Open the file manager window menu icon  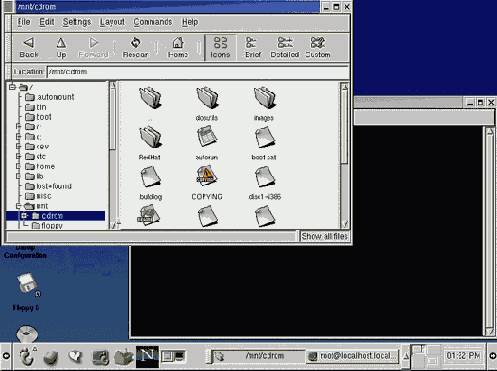point(9,6)
